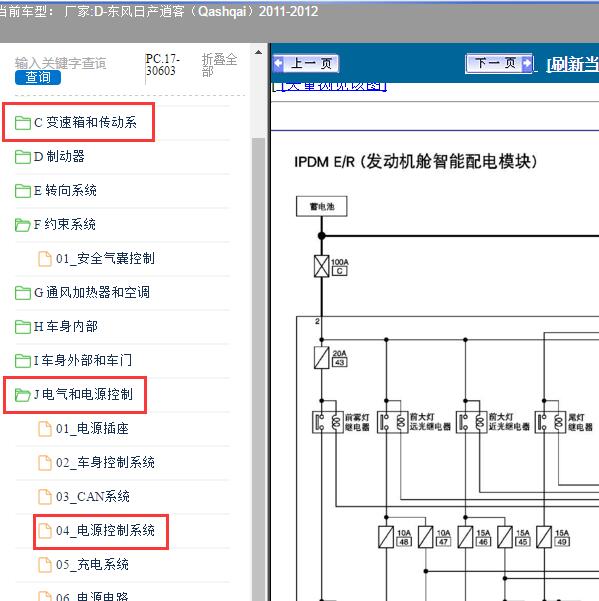Image resolution: width=599 pixels, height=601 pixels.
Task: Click the PC.17-30603 code text
Action: coord(162,65)
